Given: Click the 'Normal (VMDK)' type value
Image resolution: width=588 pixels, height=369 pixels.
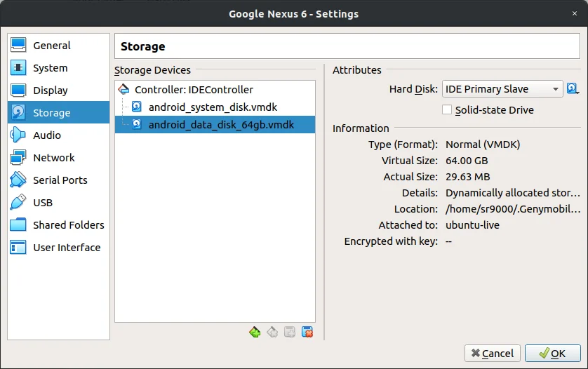Looking at the screenshot, I should (483, 145).
